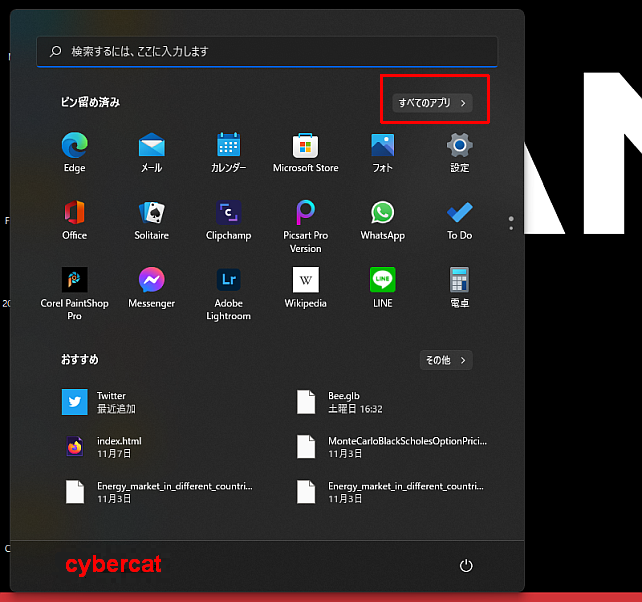Screen dimensions: 642x602
Task: Open the Wikipedia app
Action: 305,287
